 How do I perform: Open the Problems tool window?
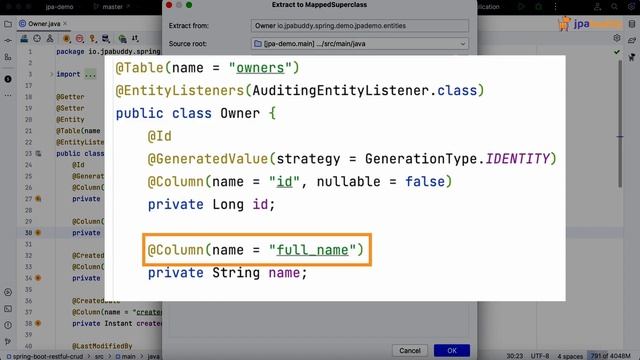[x=8, y=325]
